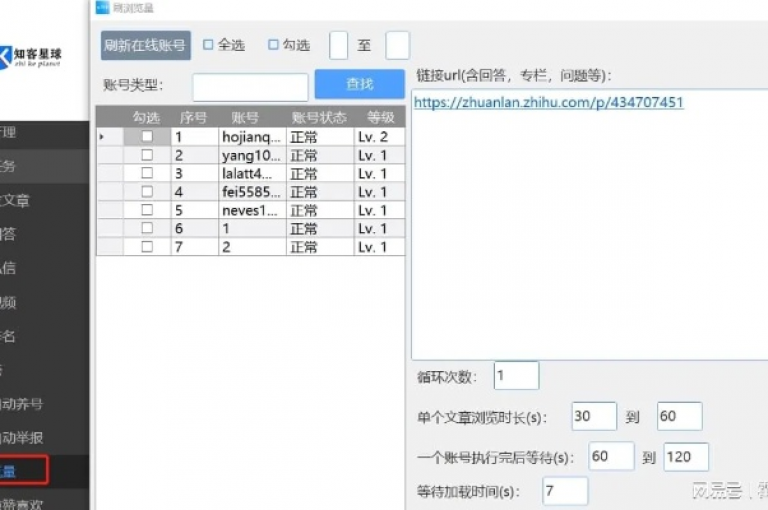
Task: Select the account cell neves1...
Action: (x=252, y=210)
